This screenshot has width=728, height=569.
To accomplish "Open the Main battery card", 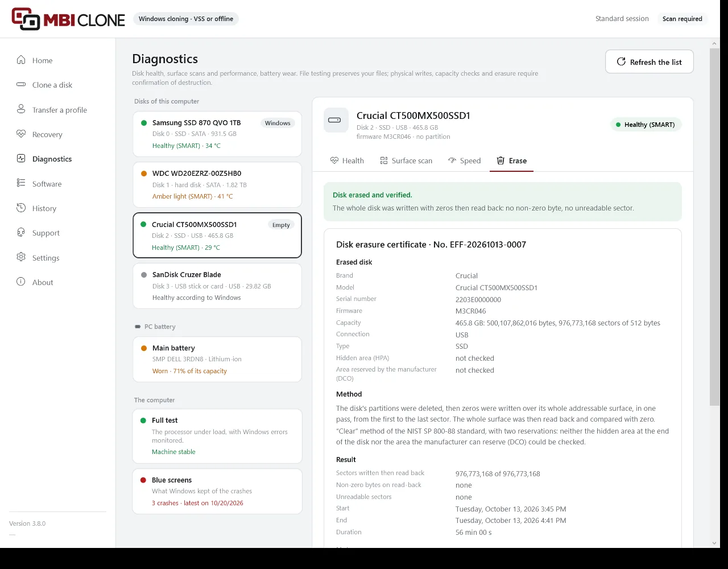I will tap(217, 359).
